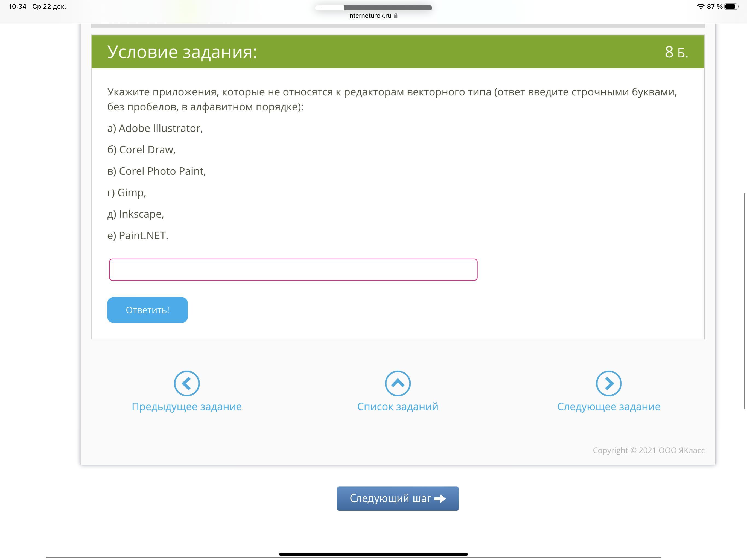Tap the 8 Б. points label
Screen dimensions: 747x560
(676, 52)
